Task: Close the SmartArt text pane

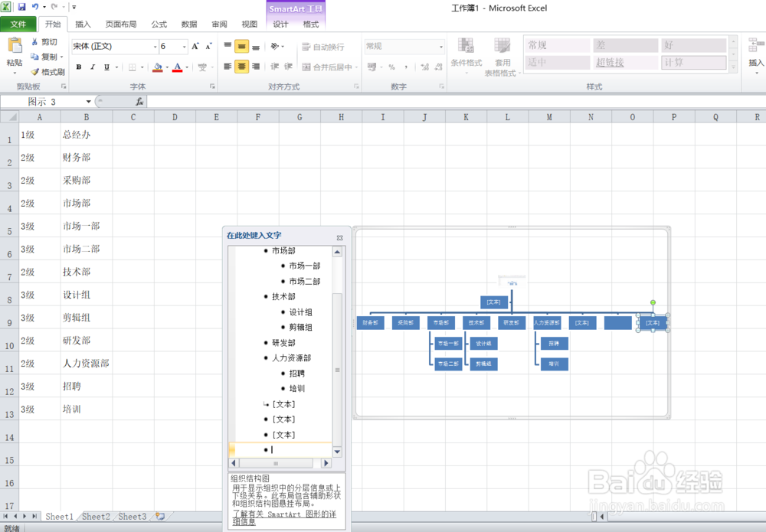Action: click(x=339, y=238)
